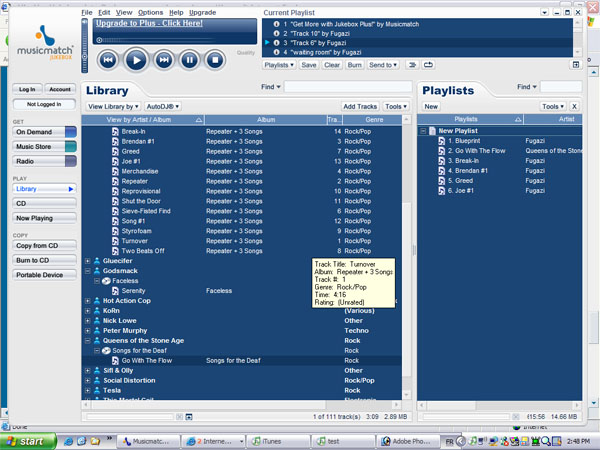Open the Playlists panel Tools dropdown

(x=553, y=106)
